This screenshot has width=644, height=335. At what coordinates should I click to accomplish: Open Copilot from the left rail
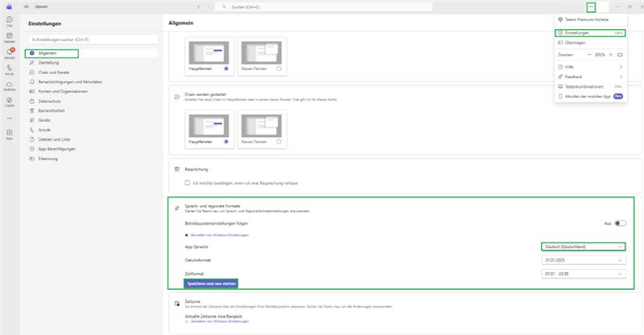[10, 101]
